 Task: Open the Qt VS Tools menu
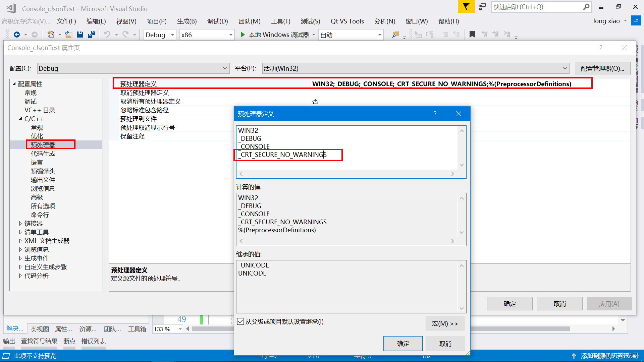tap(347, 21)
